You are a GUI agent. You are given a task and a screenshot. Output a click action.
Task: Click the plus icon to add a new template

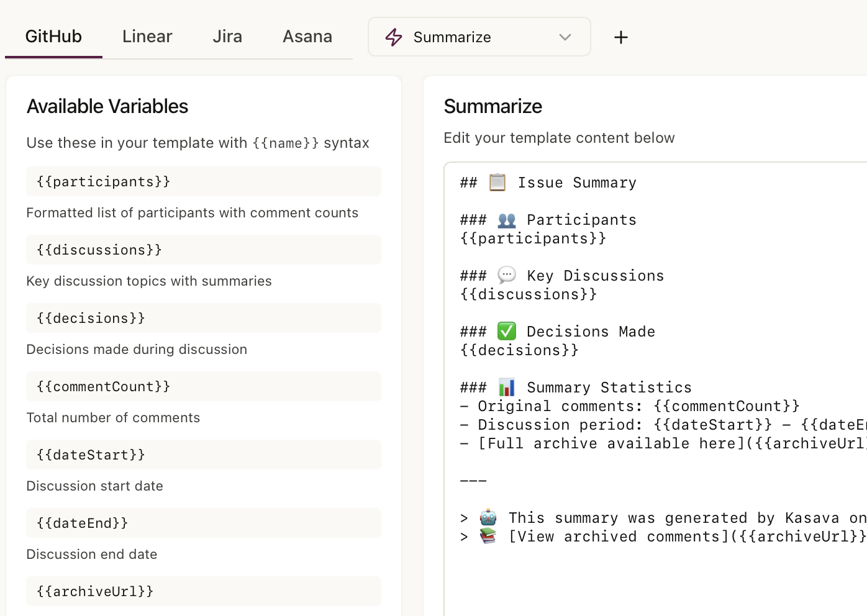click(620, 37)
